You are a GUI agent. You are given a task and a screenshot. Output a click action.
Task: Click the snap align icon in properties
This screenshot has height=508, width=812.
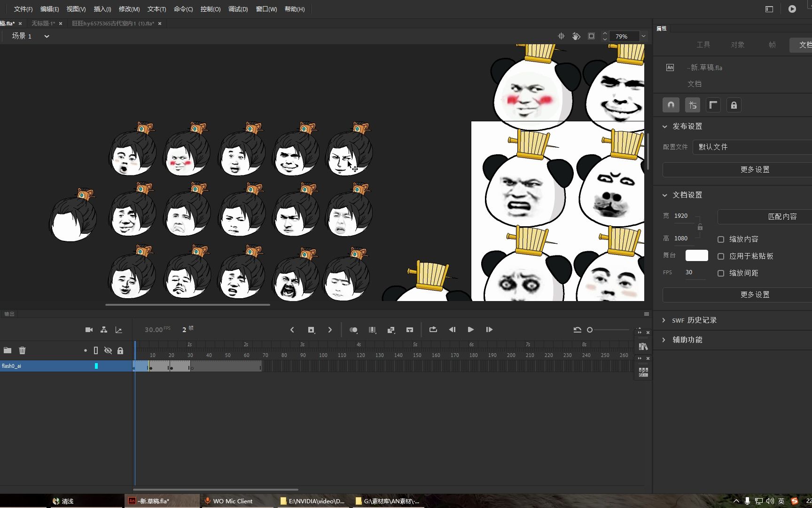coord(693,105)
